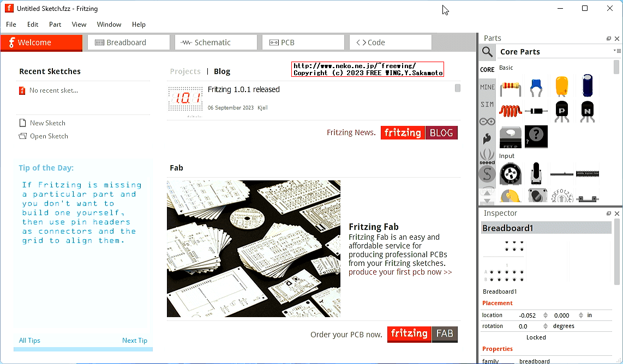Pick the hex rotary encoder dial part
623x364 pixels.
tap(562, 196)
